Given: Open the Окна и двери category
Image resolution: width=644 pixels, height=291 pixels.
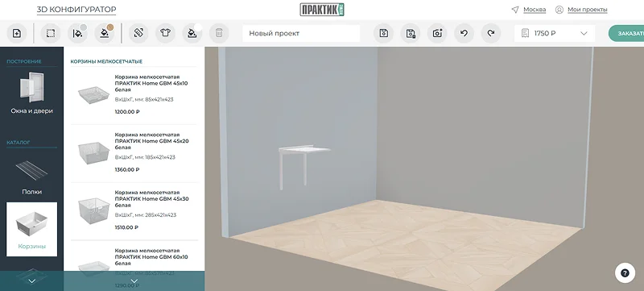Looking at the screenshot, I should (31, 93).
